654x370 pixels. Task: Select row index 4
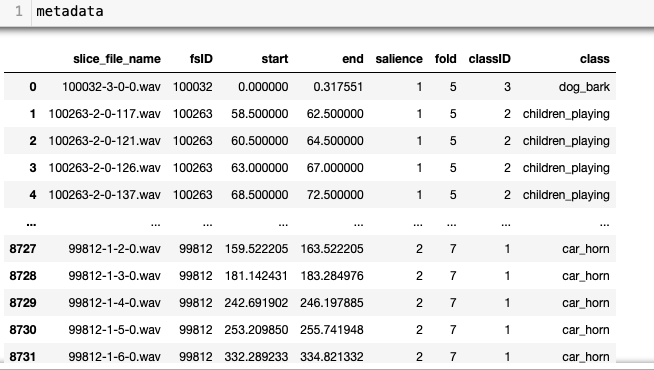tap(33, 195)
